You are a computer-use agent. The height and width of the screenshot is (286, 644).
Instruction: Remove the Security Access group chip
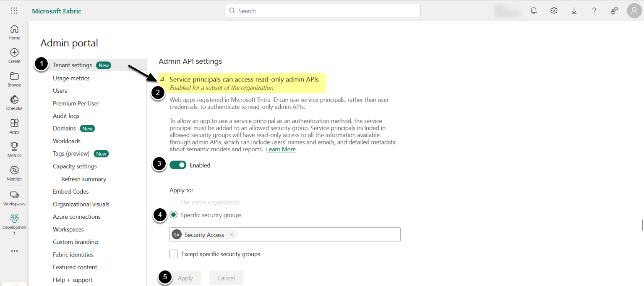click(x=232, y=235)
